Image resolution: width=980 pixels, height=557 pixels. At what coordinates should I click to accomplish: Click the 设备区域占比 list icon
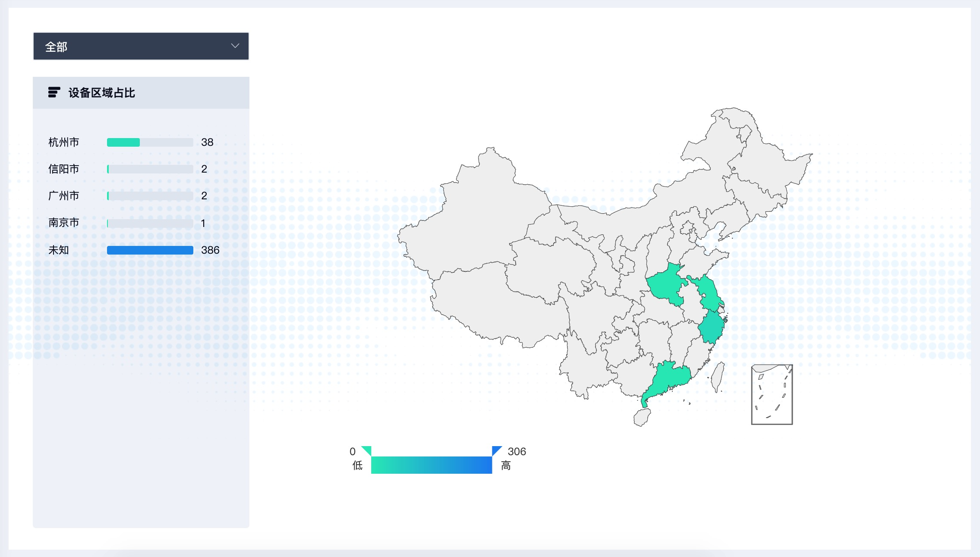click(54, 92)
